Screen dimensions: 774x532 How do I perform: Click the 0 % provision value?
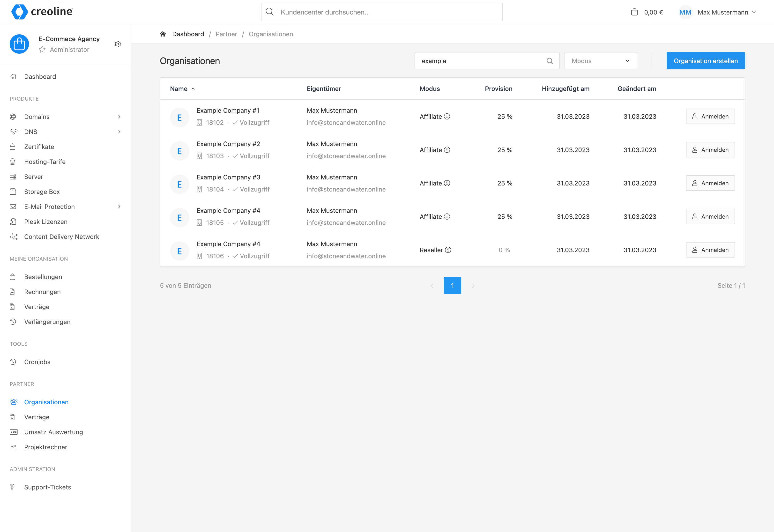504,250
